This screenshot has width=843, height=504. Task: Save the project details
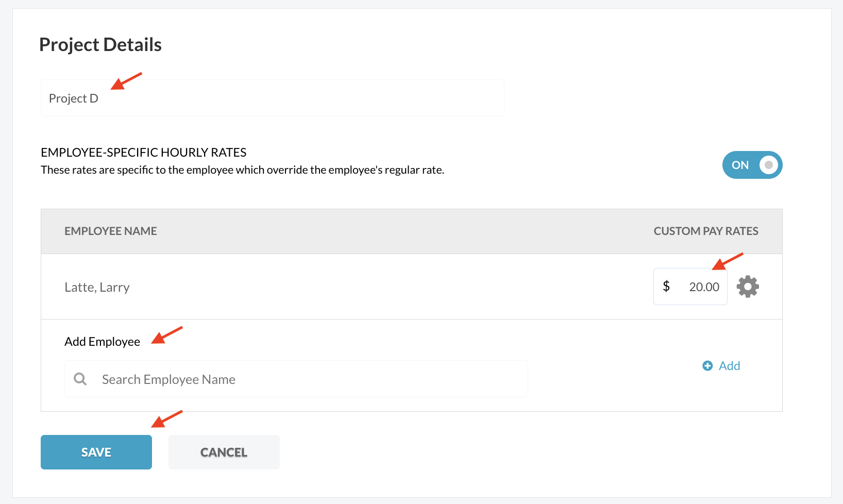[96, 452]
